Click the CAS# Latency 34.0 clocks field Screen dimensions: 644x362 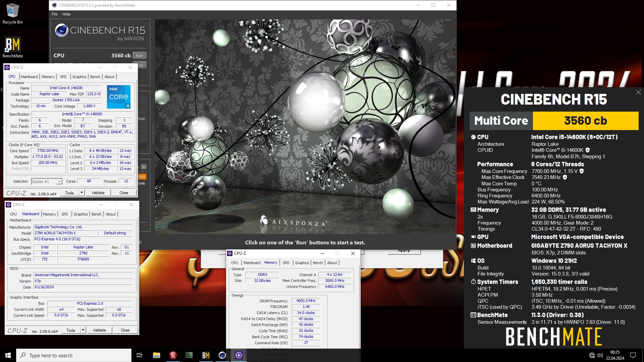pos(306,313)
